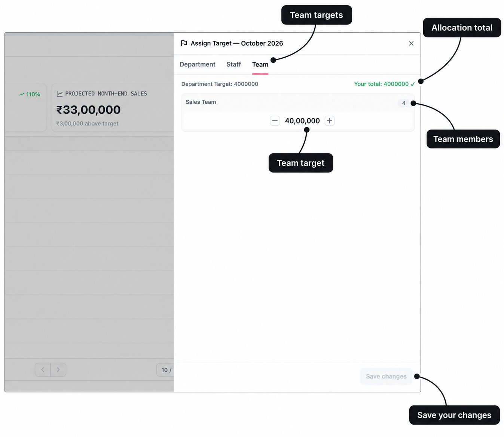
Task: Switch to the Department tab
Action: pos(198,64)
